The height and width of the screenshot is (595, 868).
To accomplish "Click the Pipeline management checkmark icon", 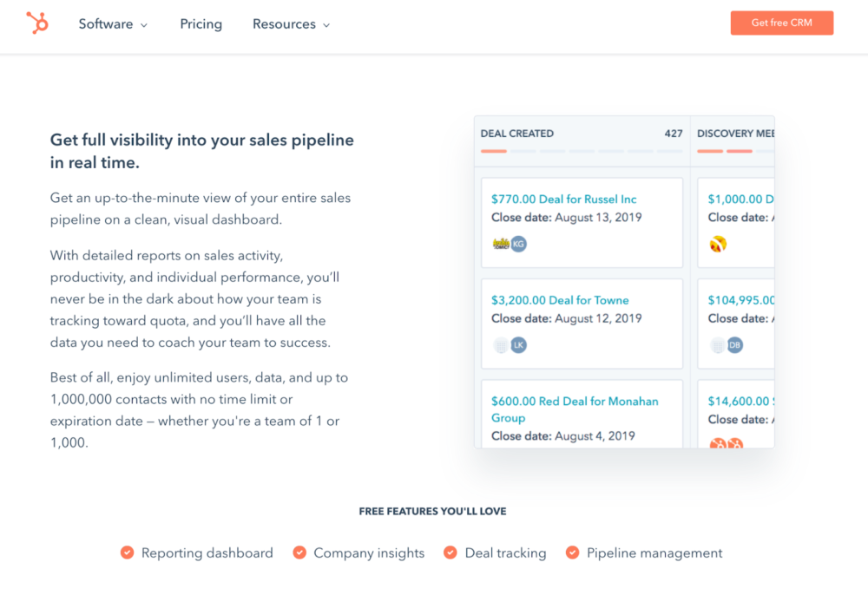I will pos(573,552).
